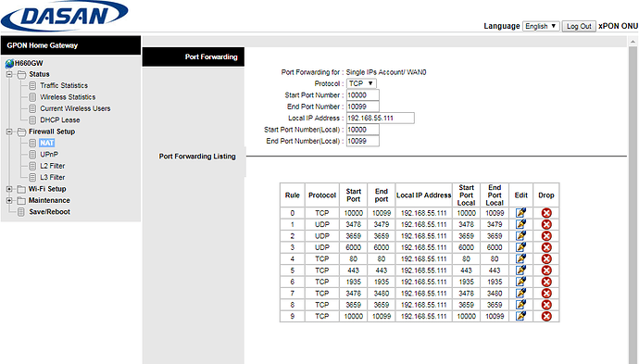Edit port forwarding rule 8

[520, 305]
